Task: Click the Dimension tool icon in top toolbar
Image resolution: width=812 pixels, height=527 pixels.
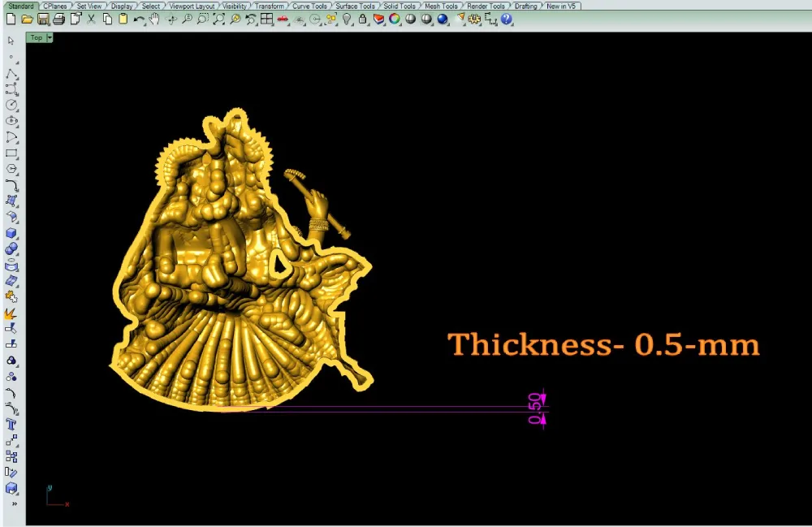Action: (x=490, y=19)
